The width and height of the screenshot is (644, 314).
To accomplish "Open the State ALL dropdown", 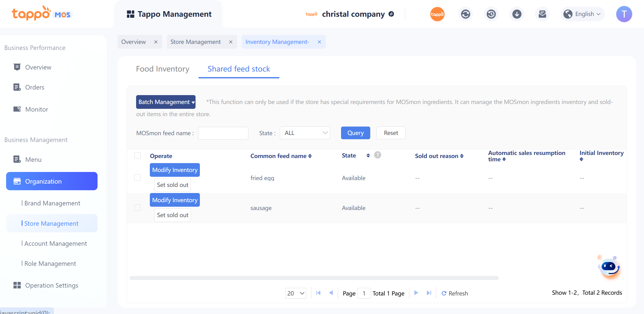I will 305,133.
